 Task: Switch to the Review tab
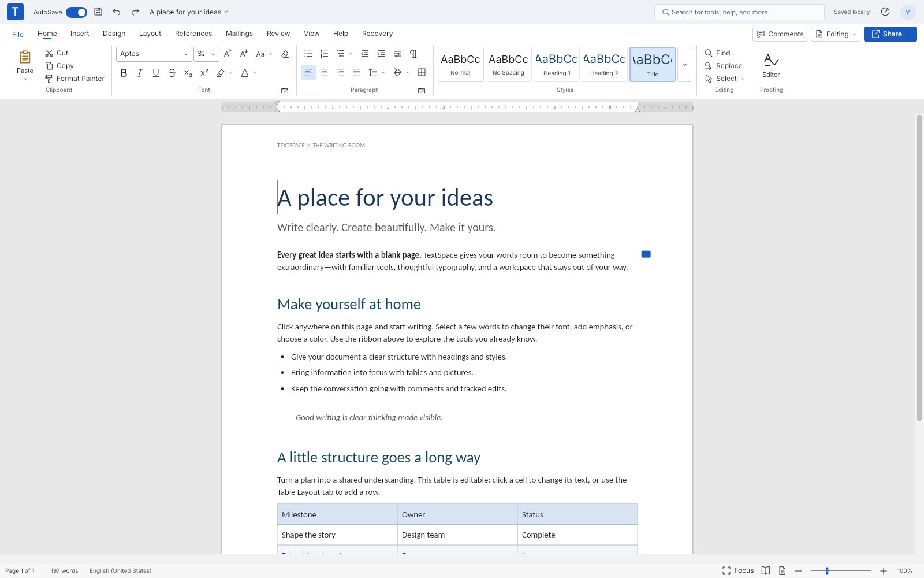[278, 34]
